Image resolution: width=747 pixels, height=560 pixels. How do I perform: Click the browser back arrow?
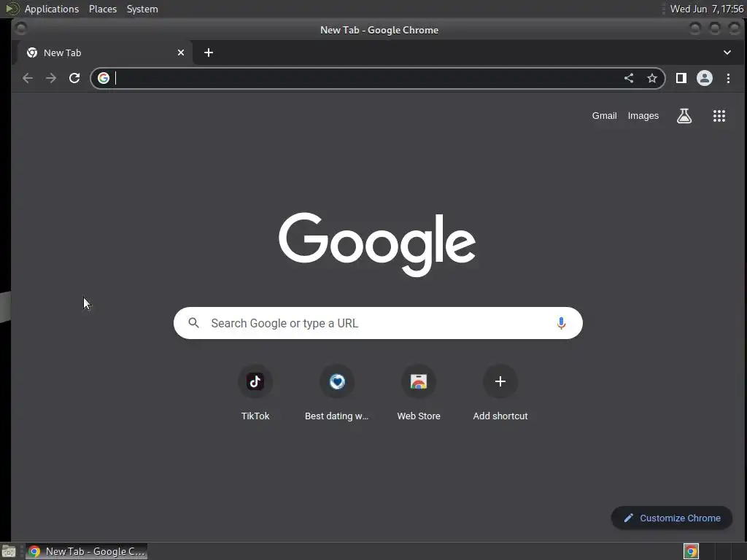tap(28, 78)
